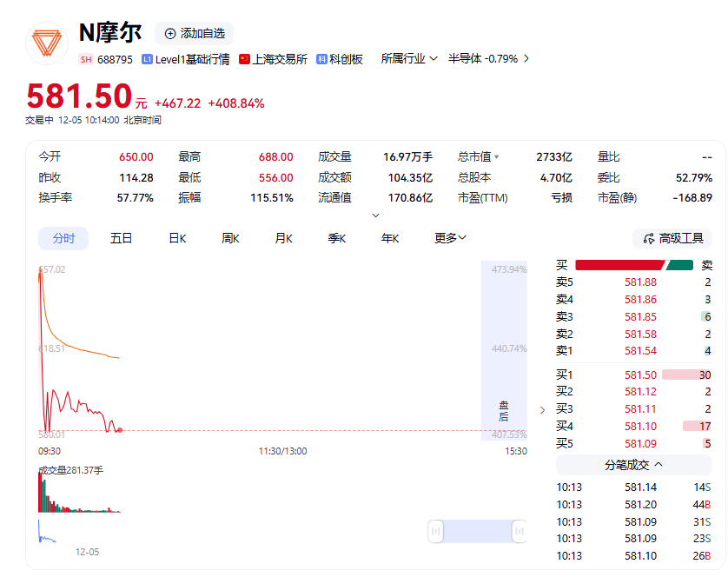This screenshot has width=728, height=577.
Task: Click the 上海交易所 flag icon
Action: coord(244,59)
